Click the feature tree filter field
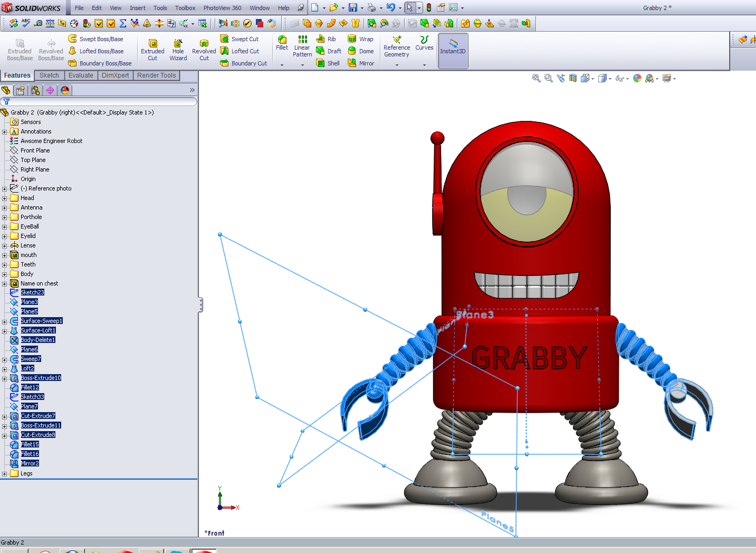 click(x=100, y=101)
